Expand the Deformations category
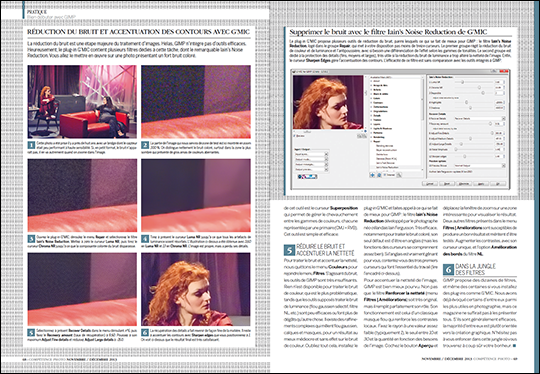540x374 pixels. 371,107
